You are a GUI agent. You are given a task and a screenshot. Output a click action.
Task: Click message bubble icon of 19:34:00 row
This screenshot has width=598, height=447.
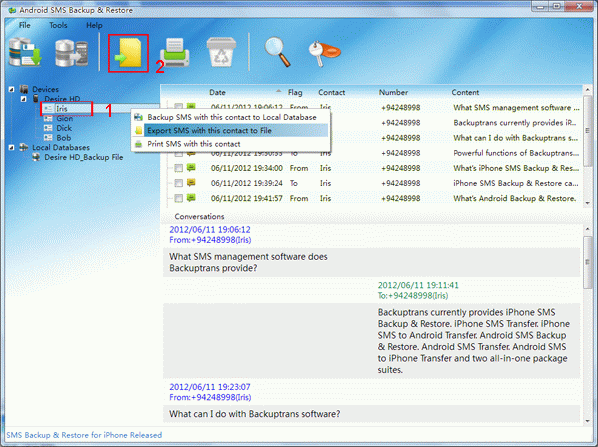pyautogui.click(x=191, y=167)
